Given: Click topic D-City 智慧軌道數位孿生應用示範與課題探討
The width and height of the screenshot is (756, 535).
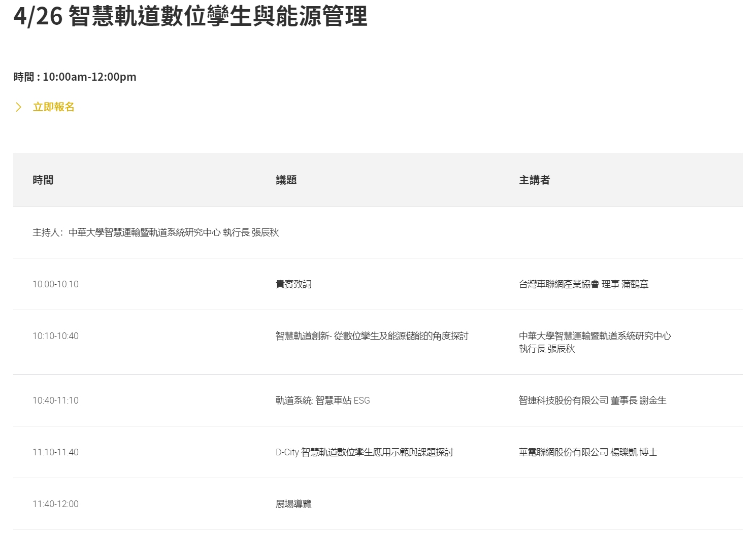Looking at the screenshot, I should click(x=365, y=452).
